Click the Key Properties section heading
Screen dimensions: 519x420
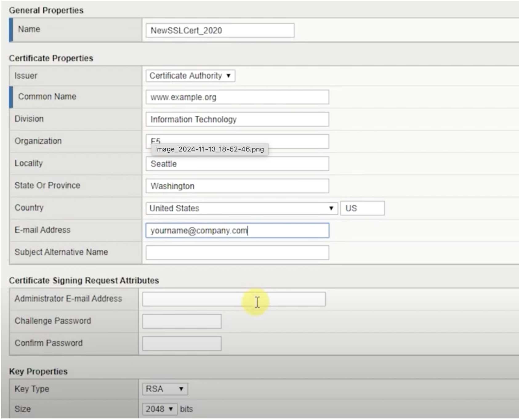(x=38, y=371)
